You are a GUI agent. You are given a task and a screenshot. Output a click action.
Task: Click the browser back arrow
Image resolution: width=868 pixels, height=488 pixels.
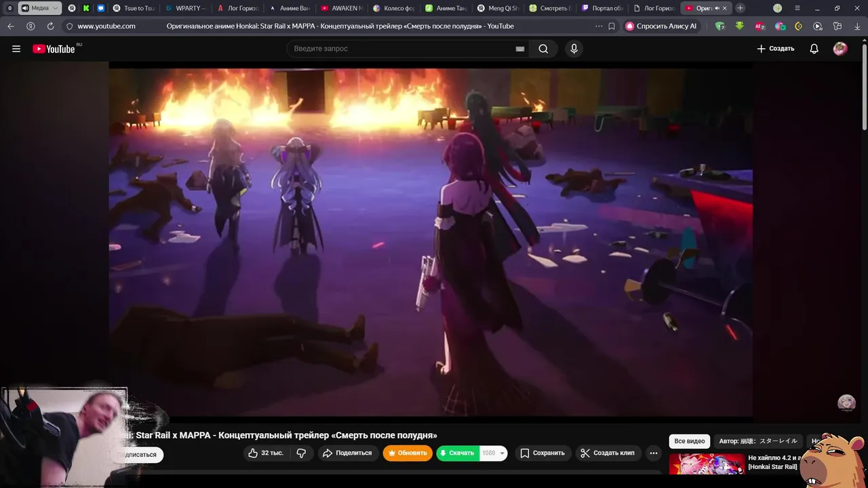pos(11,26)
